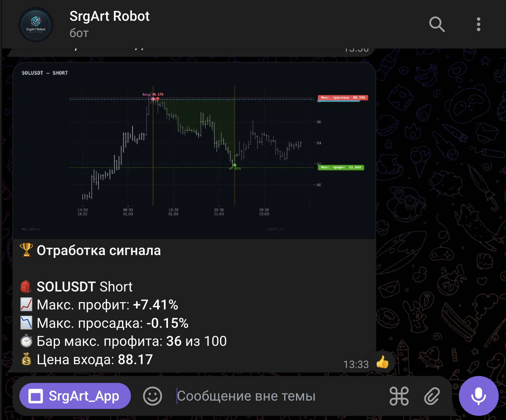Click the SrgArt Robot profile avatar
Viewport: 506px width, 420px height.
(x=36, y=24)
